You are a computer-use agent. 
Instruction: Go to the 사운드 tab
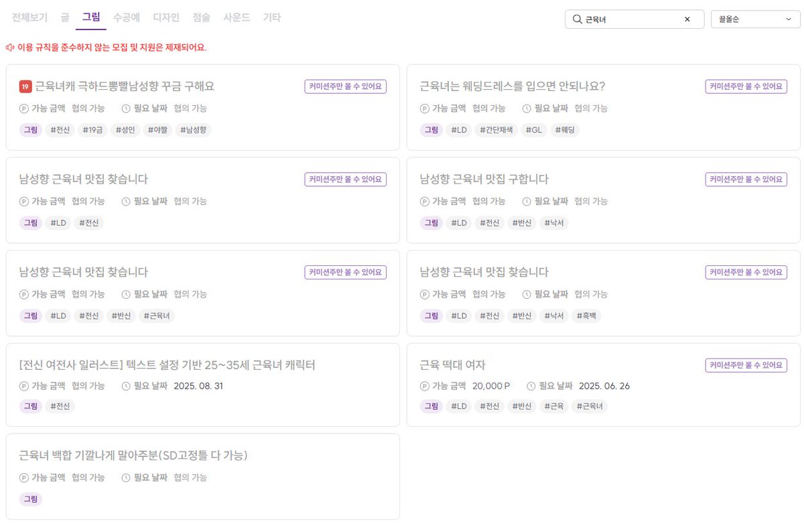(237, 17)
